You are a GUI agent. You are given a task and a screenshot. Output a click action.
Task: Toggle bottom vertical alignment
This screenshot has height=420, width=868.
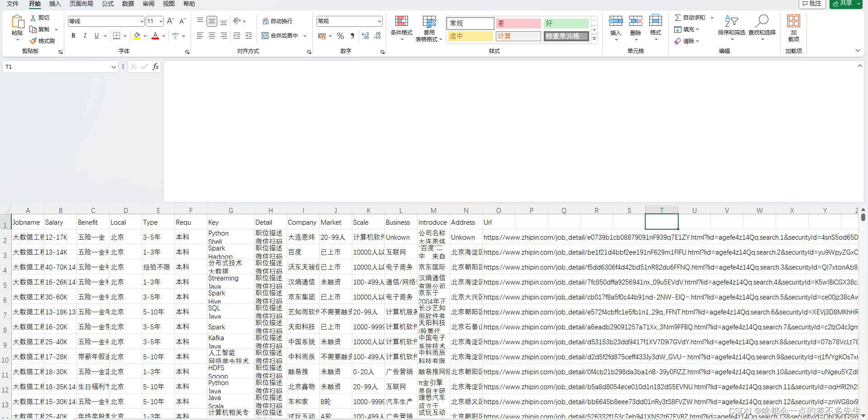pyautogui.click(x=223, y=21)
